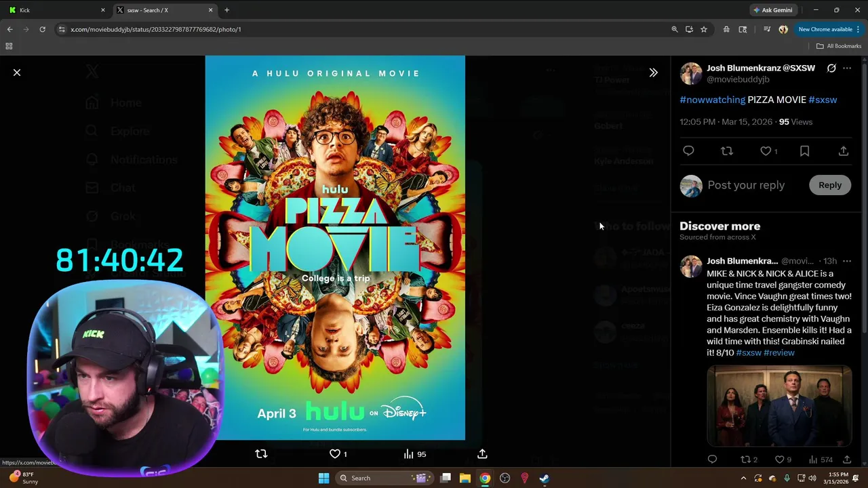Open the #nowwatching hashtag link

(712, 100)
